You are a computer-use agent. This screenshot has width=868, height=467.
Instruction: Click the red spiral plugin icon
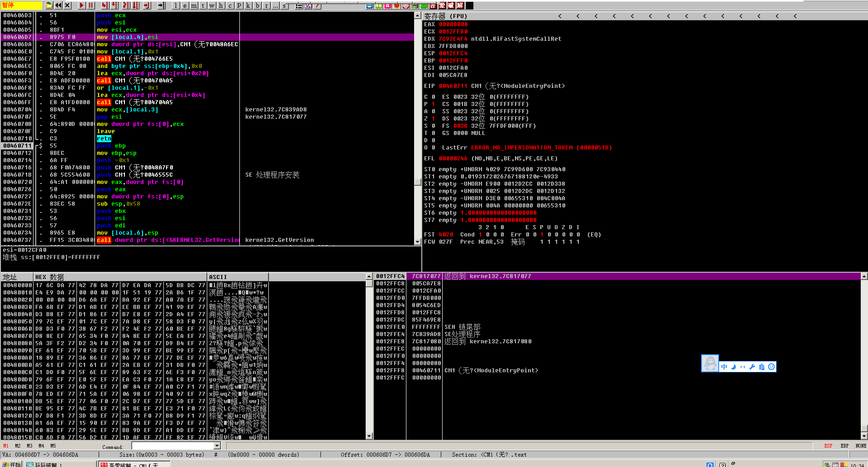point(406,6)
